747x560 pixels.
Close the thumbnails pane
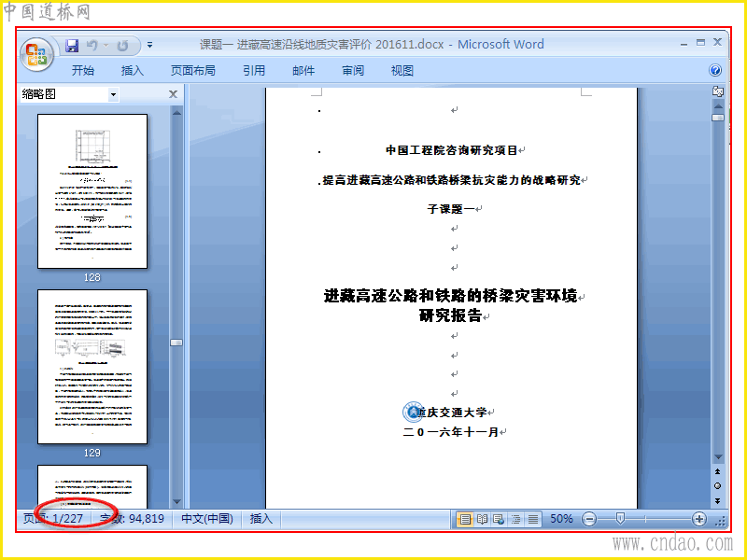point(173,94)
